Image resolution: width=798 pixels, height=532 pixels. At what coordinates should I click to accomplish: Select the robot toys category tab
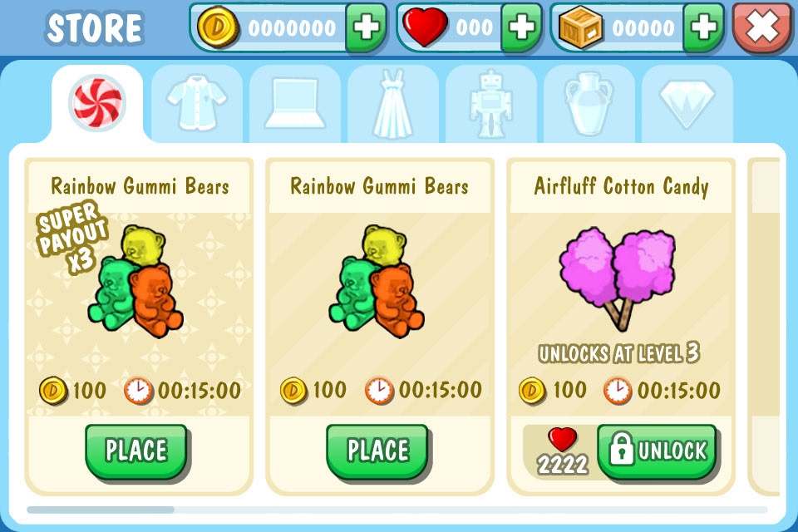pos(491,103)
